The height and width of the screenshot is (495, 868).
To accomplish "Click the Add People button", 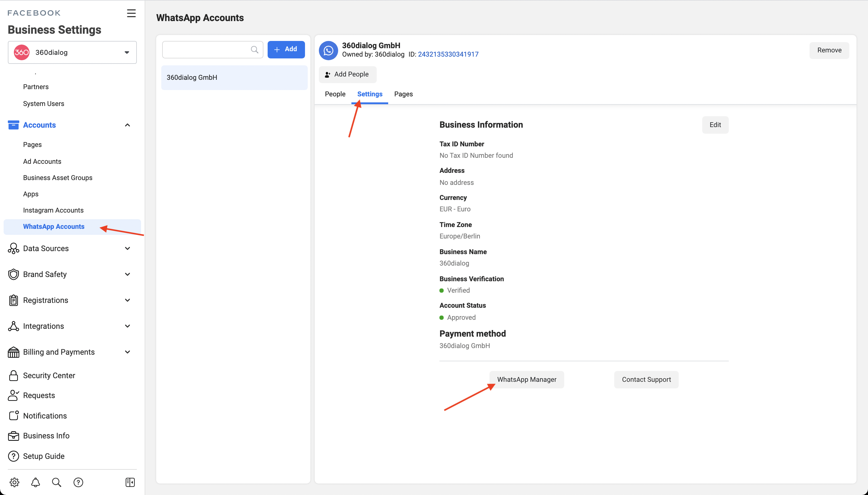I will click(348, 74).
